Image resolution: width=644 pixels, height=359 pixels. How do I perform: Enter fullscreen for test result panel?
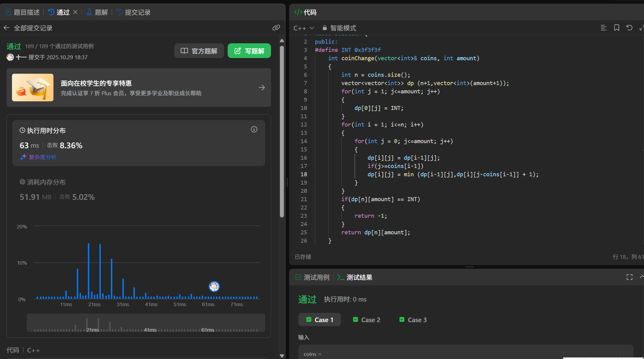[x=629, y=277]
